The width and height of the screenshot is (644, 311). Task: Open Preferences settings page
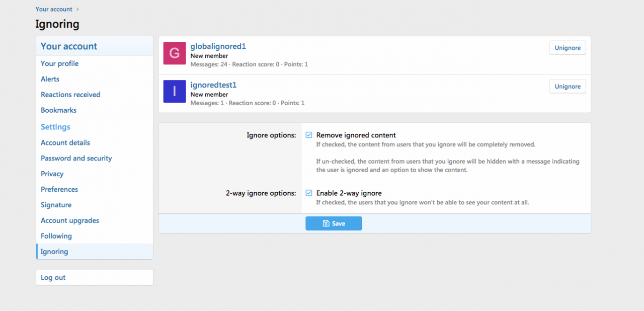coord(59,190)
